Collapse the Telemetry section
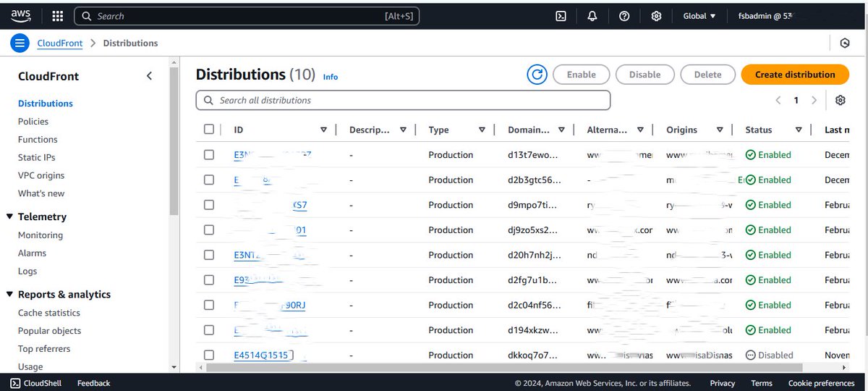Viewport: 868px width, 391px height. pos(9,216)
